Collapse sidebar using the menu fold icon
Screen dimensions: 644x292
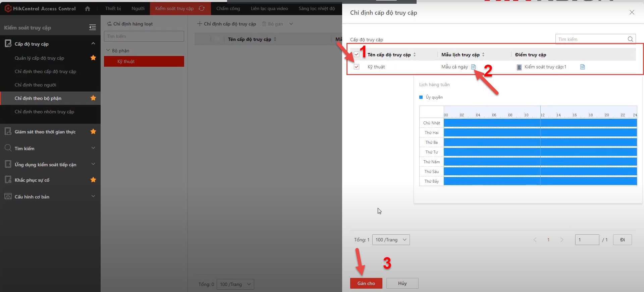tap(93, 27)
